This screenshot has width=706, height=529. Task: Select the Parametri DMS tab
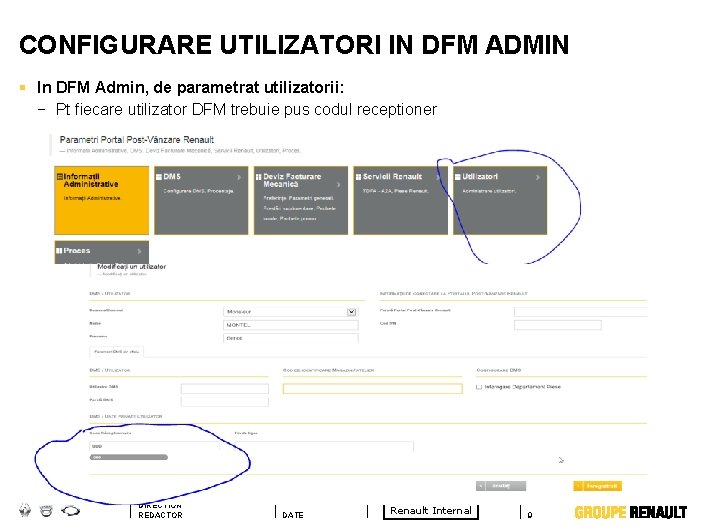[x=117, y=352]
